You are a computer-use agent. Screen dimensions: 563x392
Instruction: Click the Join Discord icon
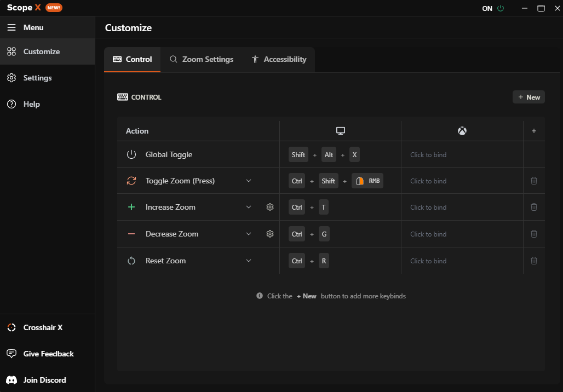[x=11, y=380]
